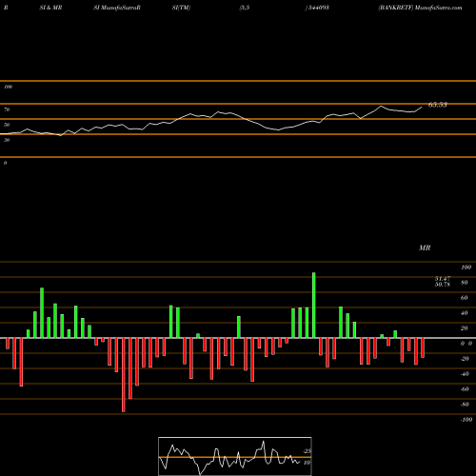Click the MR axis label "40"
The height and width of the screenshot is (476, 476).
(465, 313)
